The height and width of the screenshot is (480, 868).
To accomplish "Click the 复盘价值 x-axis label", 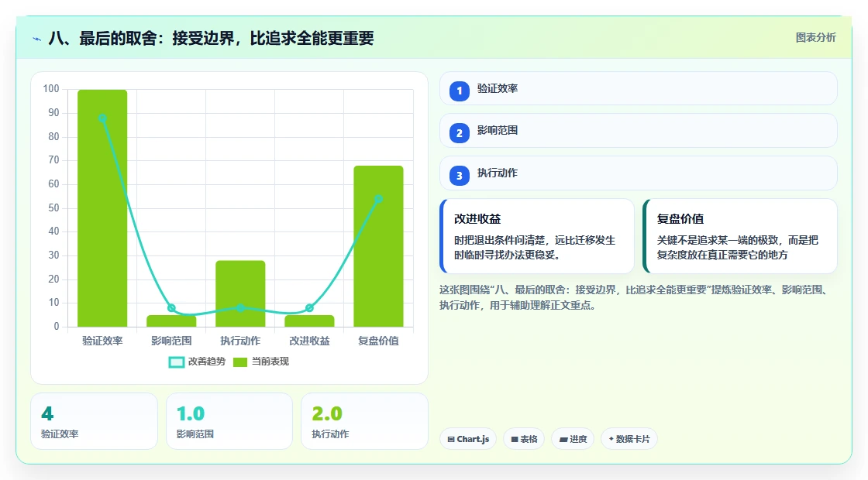I will click(379, 341).
